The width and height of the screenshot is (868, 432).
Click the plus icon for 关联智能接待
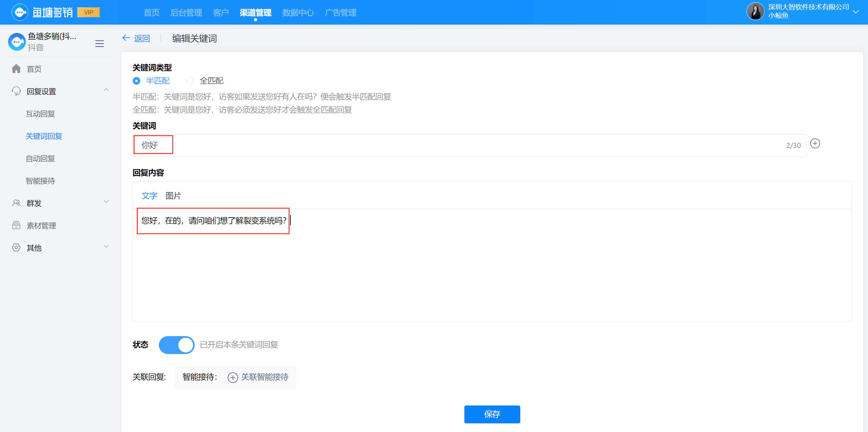[x=233, y=377]
